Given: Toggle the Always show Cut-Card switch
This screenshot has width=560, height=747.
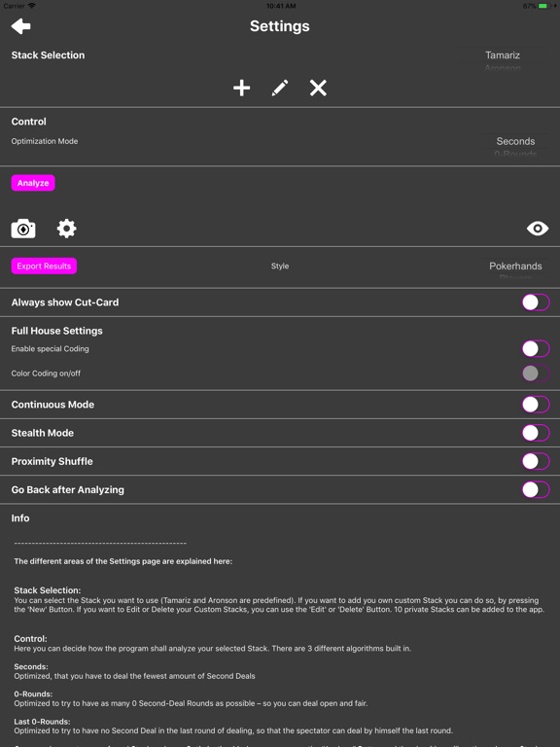Looking at the screenshot, I should pyautogui.click(x=536, y=302).
